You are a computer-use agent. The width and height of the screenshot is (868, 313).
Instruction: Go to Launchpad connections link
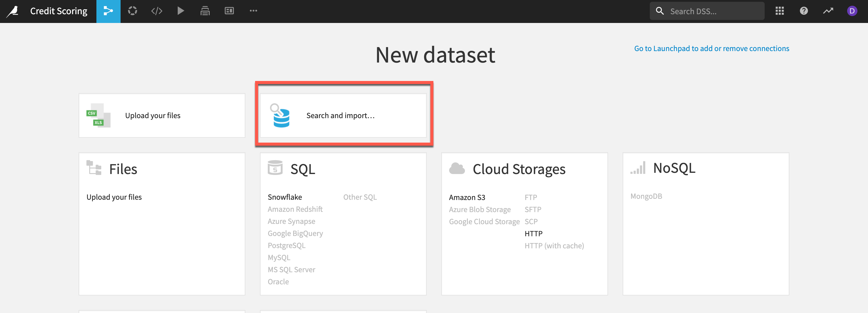(x=711, y=49)
